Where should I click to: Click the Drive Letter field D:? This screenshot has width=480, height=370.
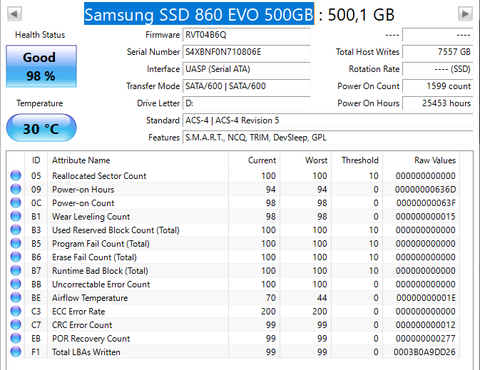246,103
